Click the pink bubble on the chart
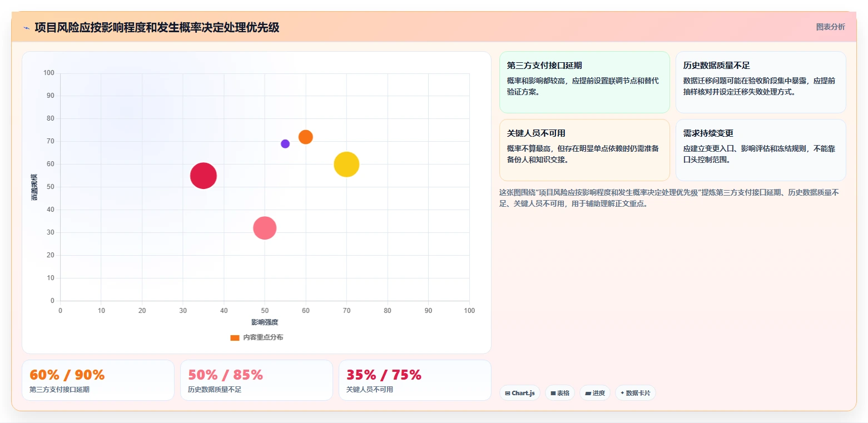 265,228
